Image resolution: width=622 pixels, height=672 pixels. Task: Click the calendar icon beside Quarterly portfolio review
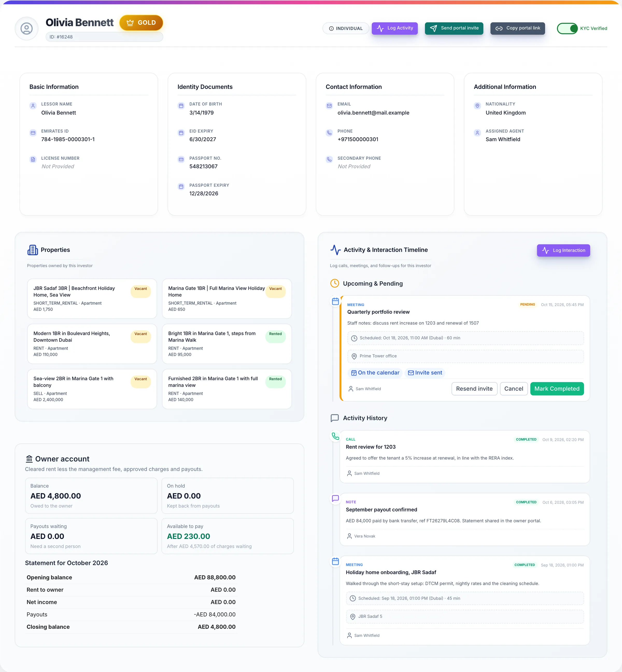click(335, 301)
